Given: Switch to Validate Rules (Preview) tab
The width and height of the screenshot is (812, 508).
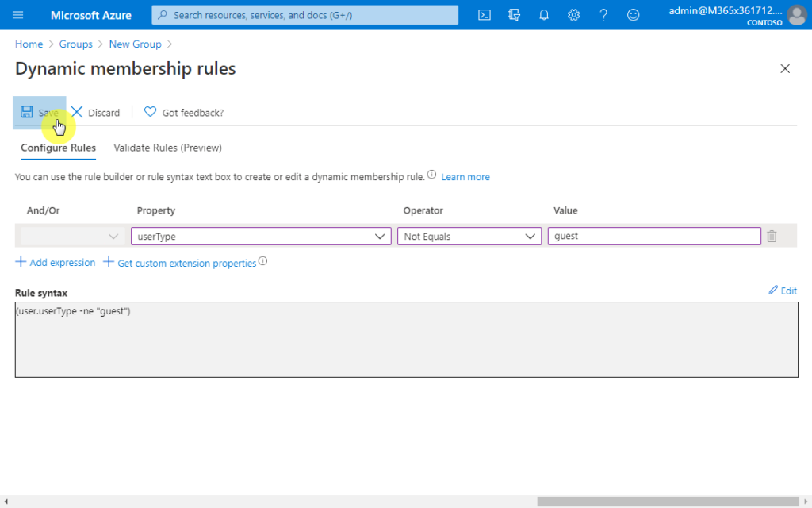Looking at the screenshot, I should pyautogui.click(x=168, y=148).
